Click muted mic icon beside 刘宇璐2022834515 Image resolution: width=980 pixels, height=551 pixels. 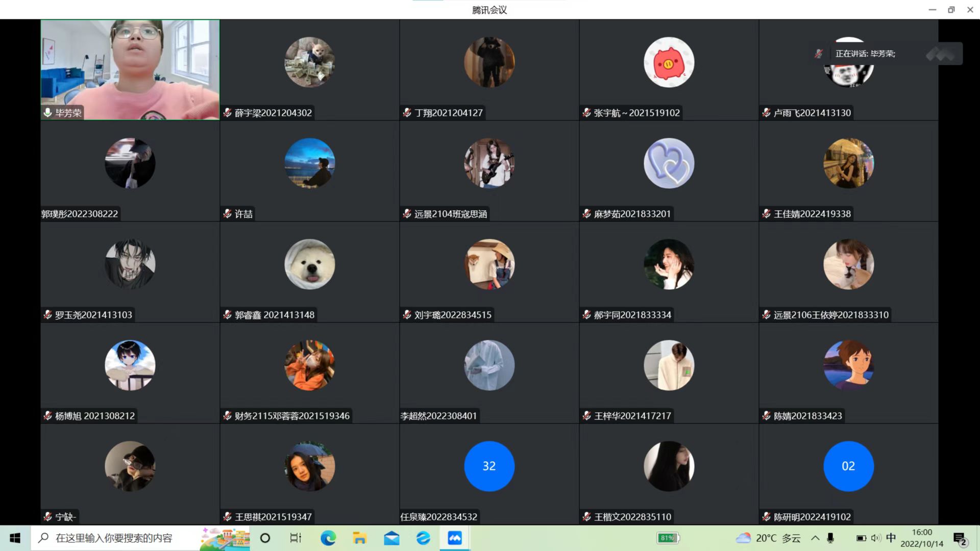tap(407, 315)
